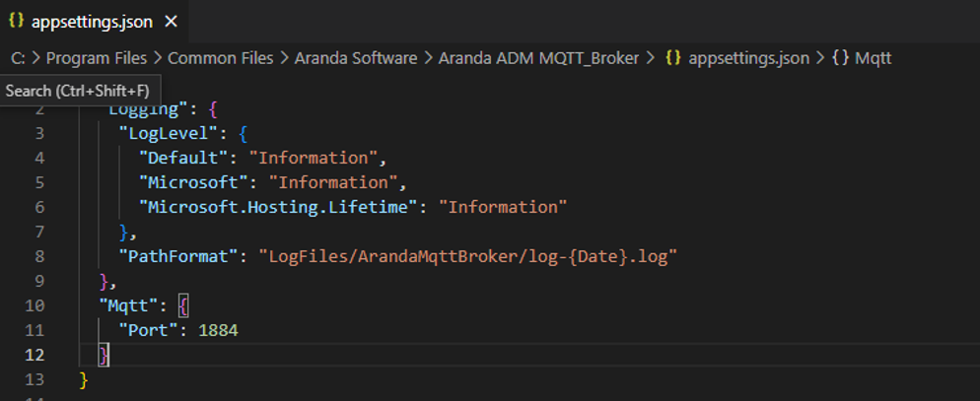Click Aranda Software breadcrumb folder
Screen dimensions: 980x401
(x=356, y=59)
